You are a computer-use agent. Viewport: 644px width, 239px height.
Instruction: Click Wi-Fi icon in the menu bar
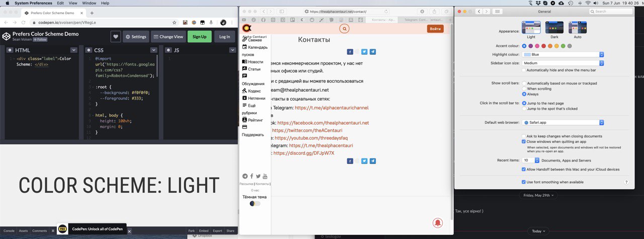point(588,3)
